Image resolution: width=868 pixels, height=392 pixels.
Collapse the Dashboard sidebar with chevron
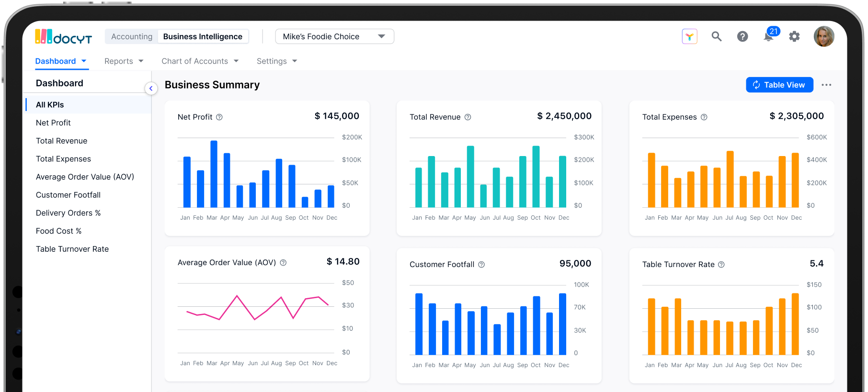151,88
